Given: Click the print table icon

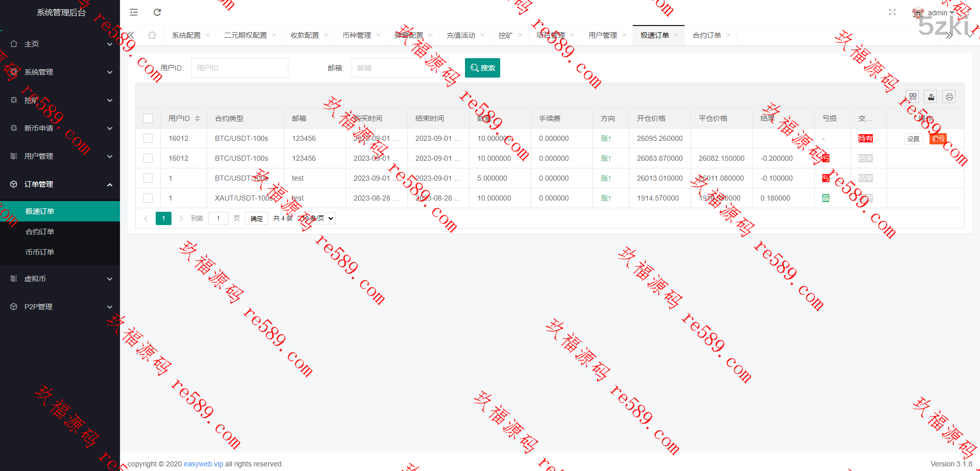Looking at the screenshot, I should [x=949, y=97].
